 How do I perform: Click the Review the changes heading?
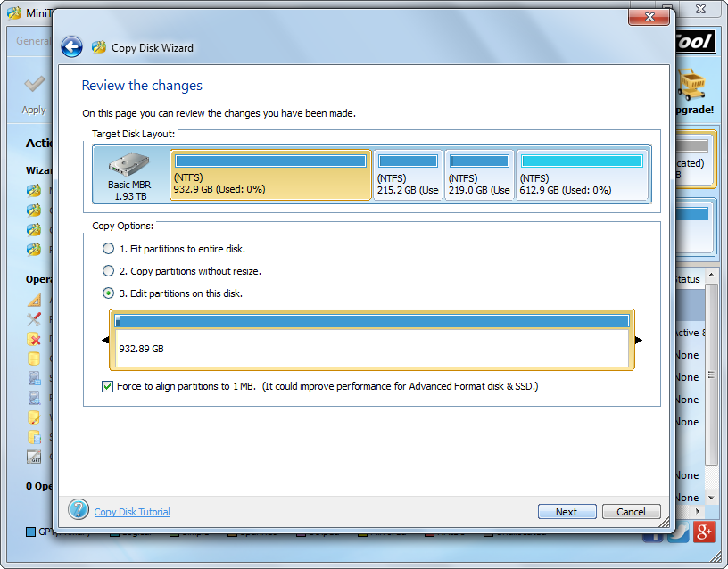click(142, 86)
